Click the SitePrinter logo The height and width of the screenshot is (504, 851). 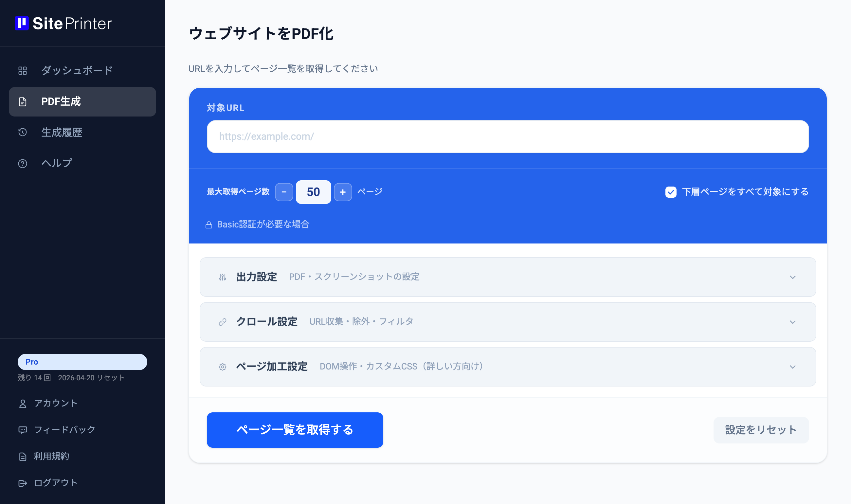coord(63,24)
